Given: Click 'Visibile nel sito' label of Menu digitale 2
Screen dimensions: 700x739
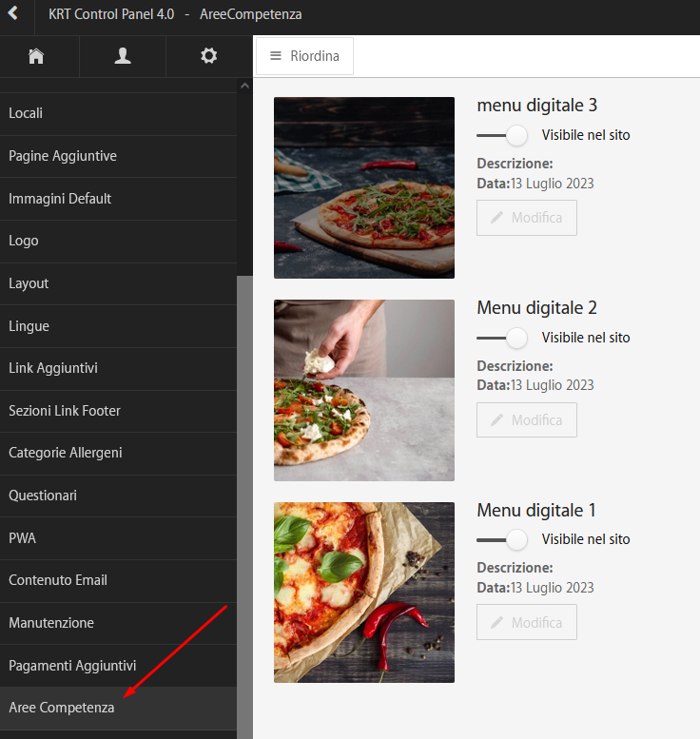Looking at the screenshot, I should pyautogui.click(x=586, y=338).
